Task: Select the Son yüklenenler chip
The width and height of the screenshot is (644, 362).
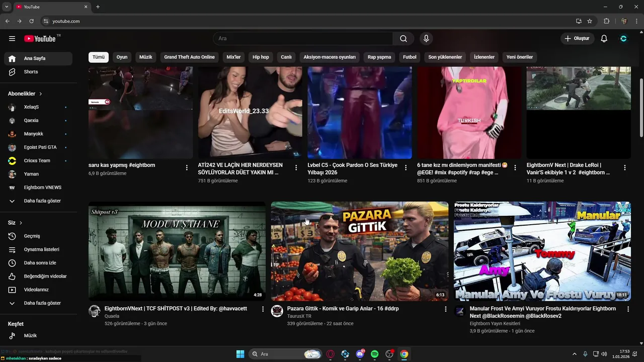Action: click(x=445, y=57)
